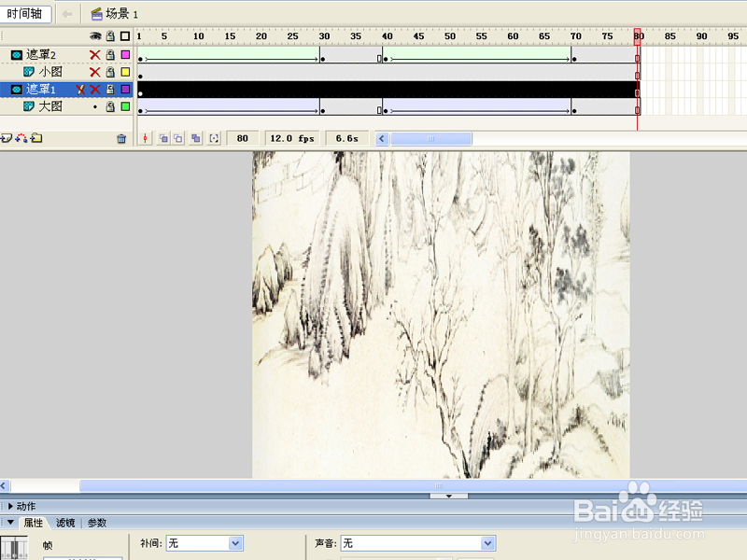Click the Insert Layer icon
747x560 pixels.
[x=7, y=138]
